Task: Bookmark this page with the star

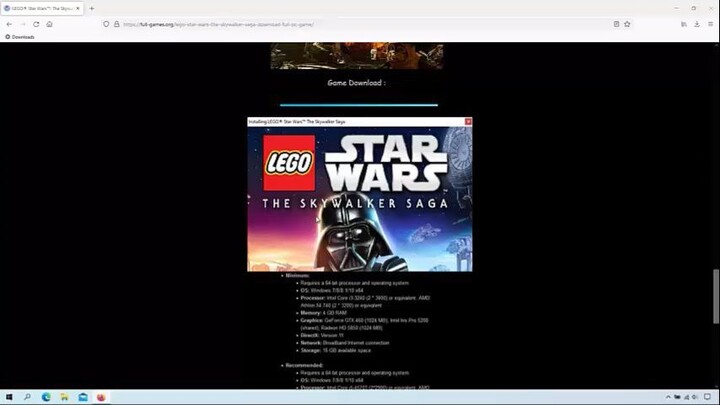Action: tap(627, 24)
